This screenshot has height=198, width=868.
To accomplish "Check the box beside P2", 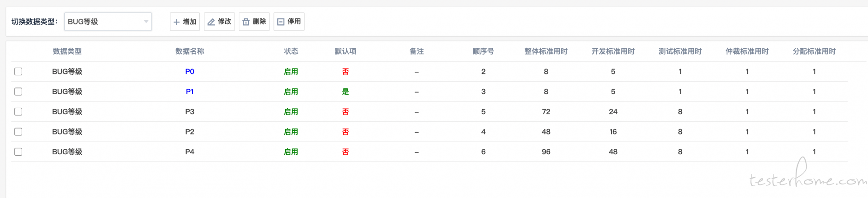I will (x=19, y=132).
